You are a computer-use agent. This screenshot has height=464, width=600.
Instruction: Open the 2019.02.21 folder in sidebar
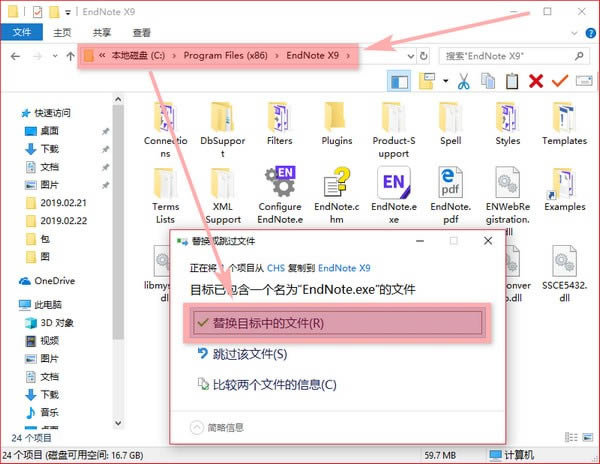(57, 203)
